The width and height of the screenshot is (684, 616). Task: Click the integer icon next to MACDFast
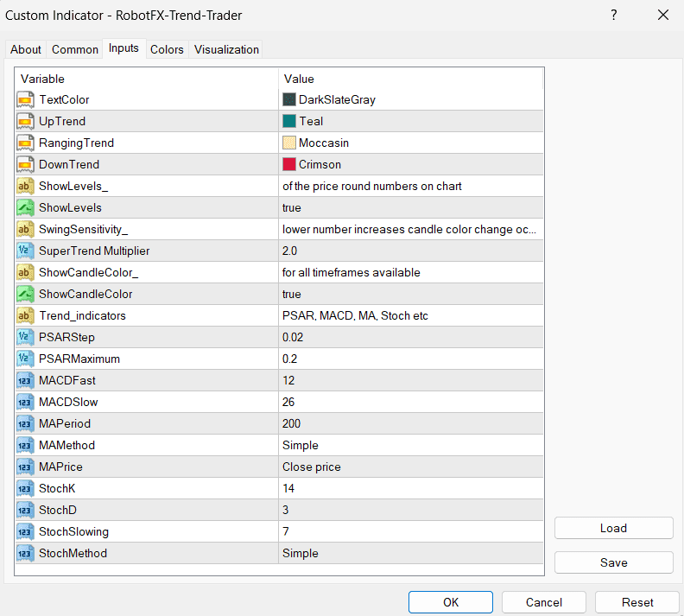pos(25,380)
